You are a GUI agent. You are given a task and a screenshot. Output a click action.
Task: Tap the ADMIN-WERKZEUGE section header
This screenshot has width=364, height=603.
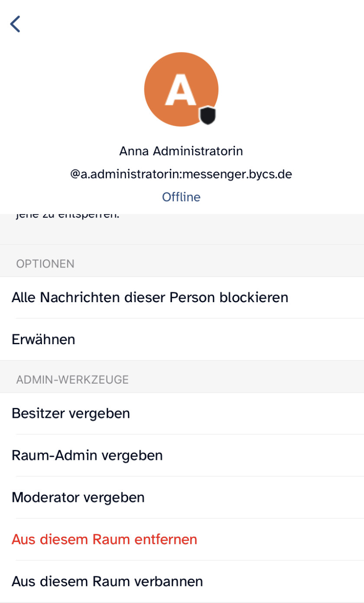click(x=72, y=379)
